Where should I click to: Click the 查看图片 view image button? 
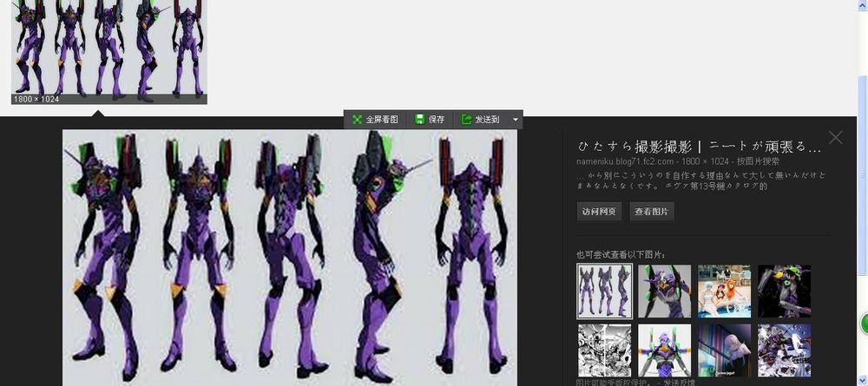tap(652, 212)
